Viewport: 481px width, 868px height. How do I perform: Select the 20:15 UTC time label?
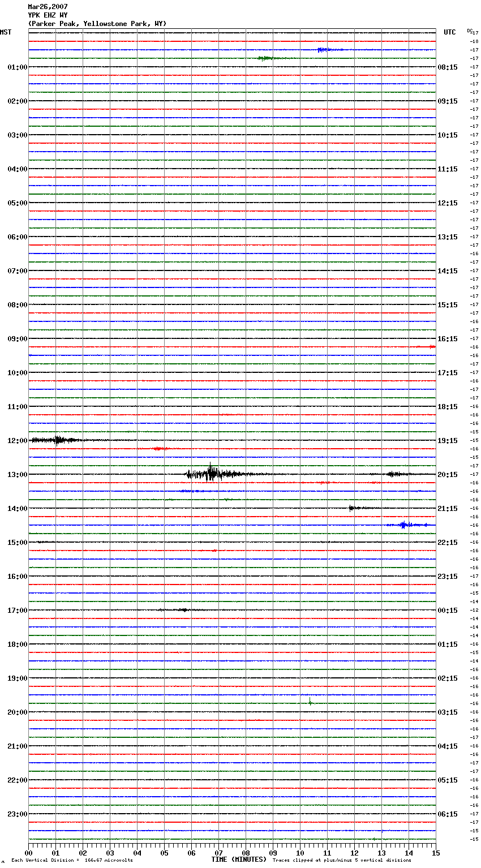[x=448, y=475]
